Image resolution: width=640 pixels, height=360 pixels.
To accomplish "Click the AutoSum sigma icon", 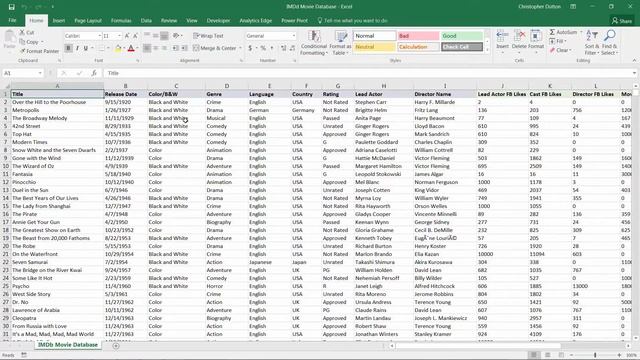I will point(552,32).
